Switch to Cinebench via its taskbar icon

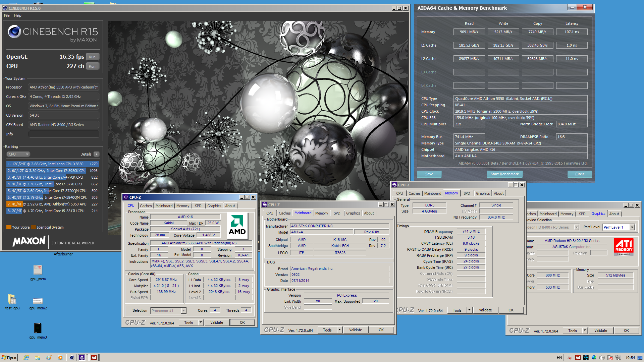pyautogui.click(x=71, y=358)
